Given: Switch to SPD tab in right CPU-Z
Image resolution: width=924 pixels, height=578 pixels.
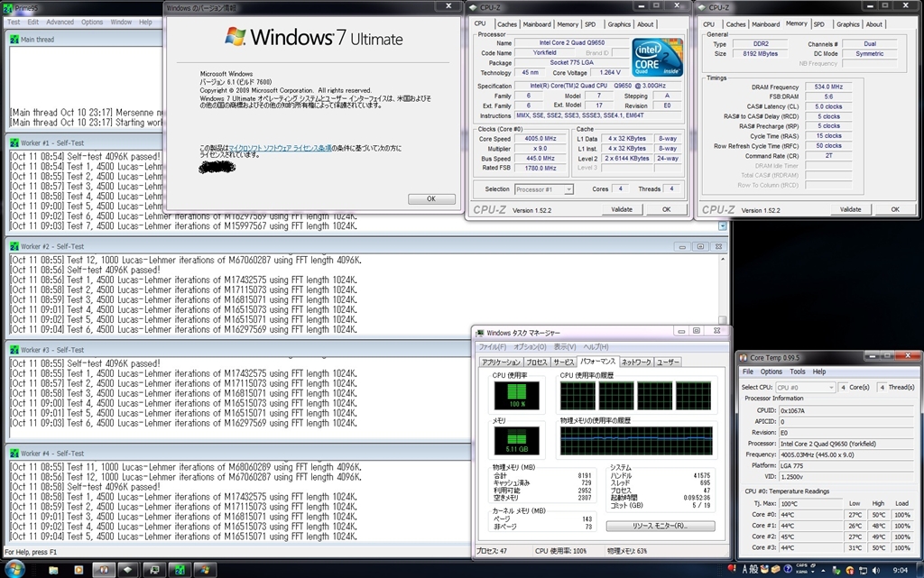Looking at the screenshot, I should coord(819,24).
